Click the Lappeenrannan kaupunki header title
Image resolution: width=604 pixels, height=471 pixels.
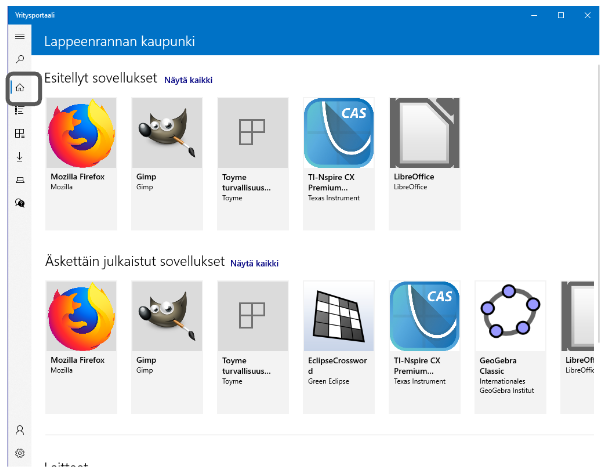tap(119, 41)
